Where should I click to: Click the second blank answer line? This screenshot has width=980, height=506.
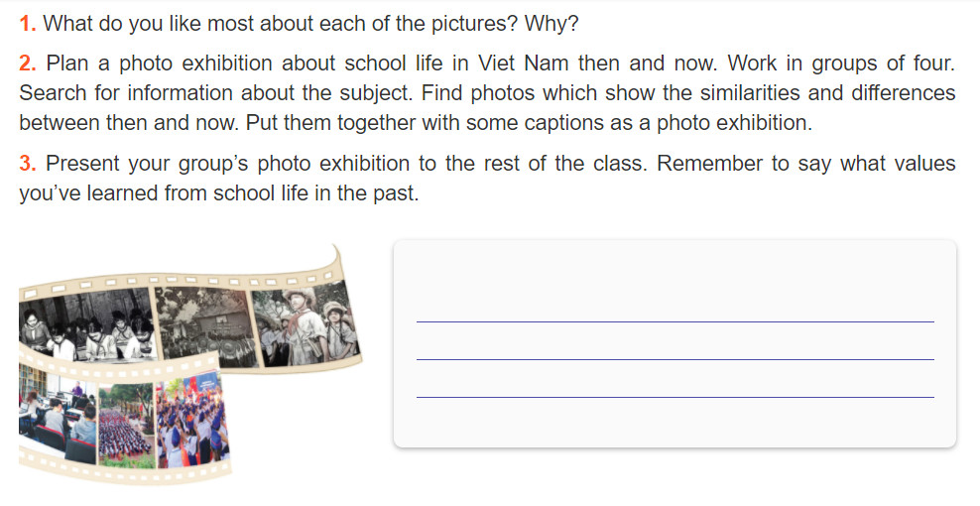[x=675, y=359]
